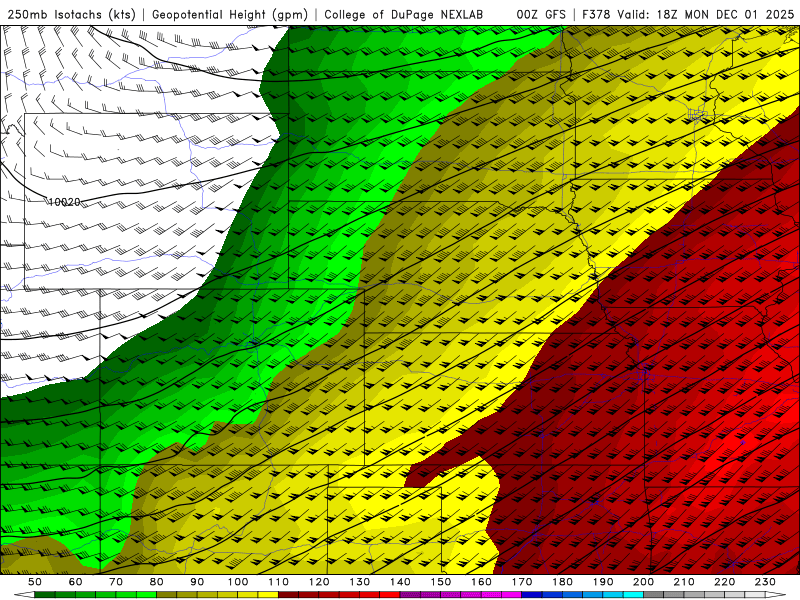Click the '210' colorbar tick label
The image size is (800, 600).
(x=685, y=582)
